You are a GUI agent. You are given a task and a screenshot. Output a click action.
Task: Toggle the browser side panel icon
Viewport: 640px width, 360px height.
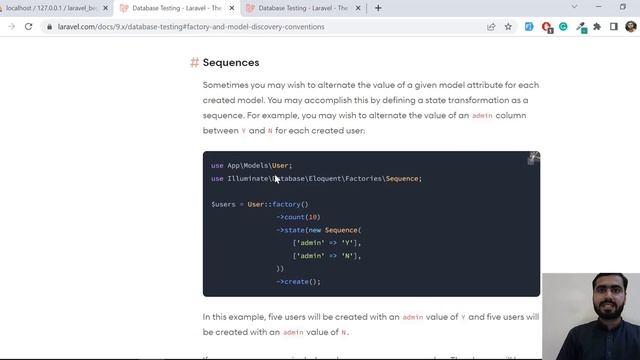[613, 27]
